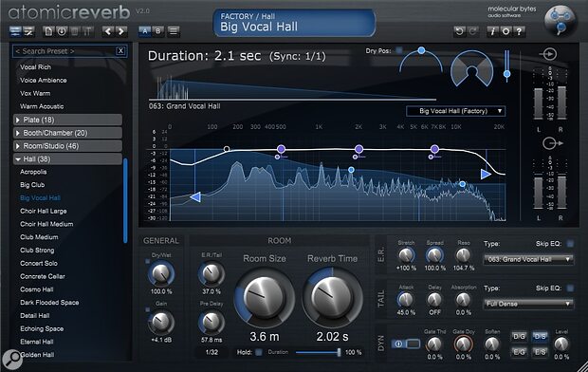Click the purple EQ node near 8K
Screen dimensions: 588x372
pos(434,149)
